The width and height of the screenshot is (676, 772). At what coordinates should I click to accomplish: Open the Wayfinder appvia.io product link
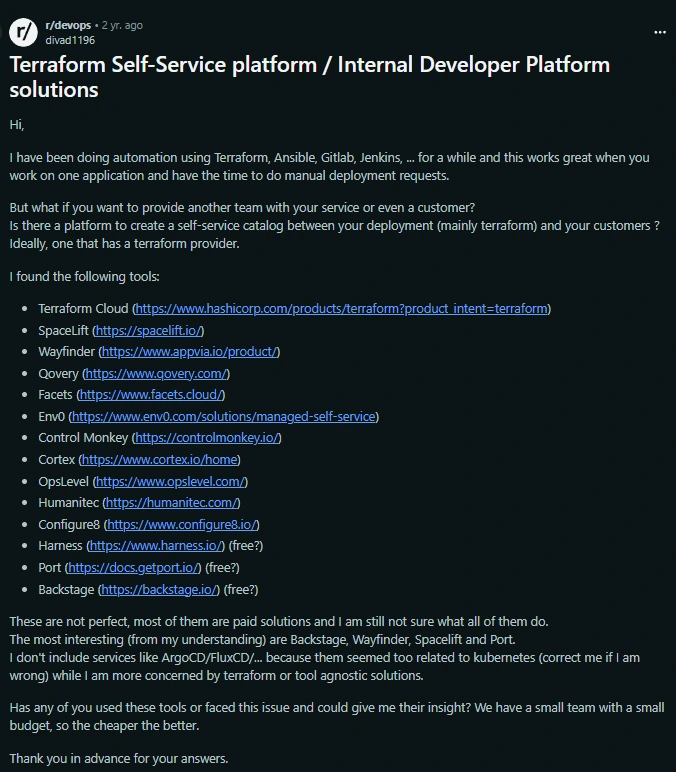coord(189,352)
